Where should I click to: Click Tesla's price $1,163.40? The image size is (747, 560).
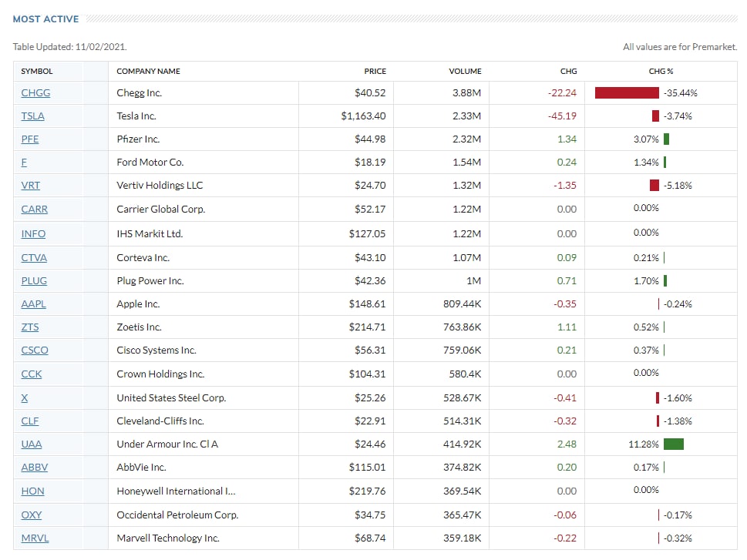pos(363,116)
